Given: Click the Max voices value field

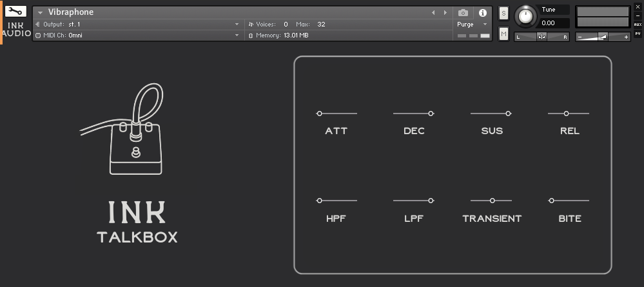Looking at the screenshot, I should 321,24.
